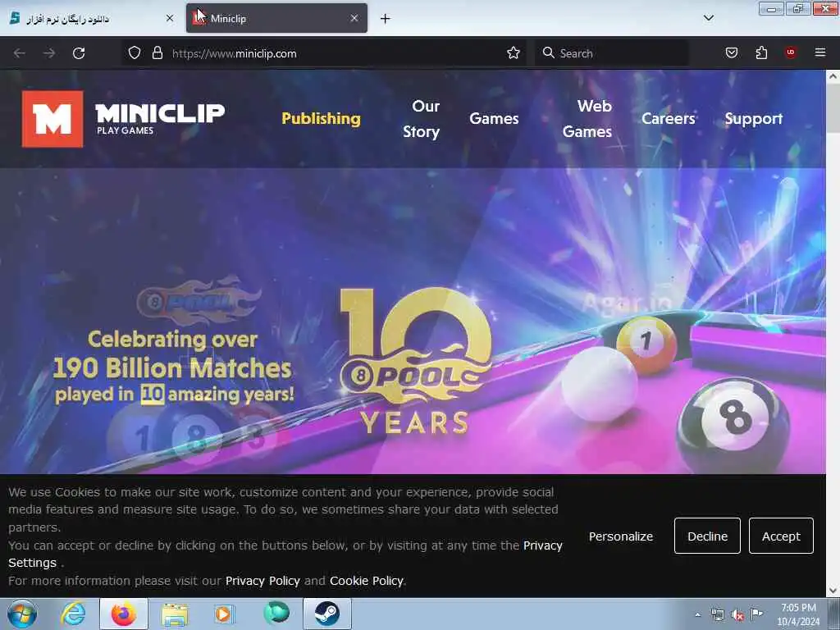Click the Firefox taskbar icon

(124, 614)
